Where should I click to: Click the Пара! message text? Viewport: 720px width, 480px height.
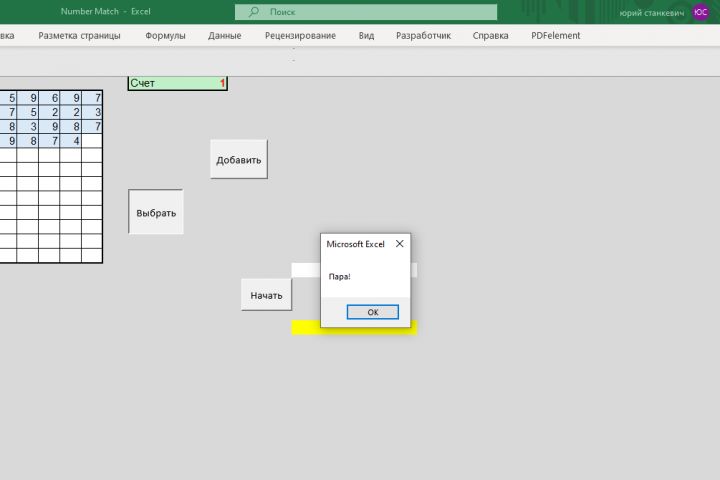pos(339,277)
